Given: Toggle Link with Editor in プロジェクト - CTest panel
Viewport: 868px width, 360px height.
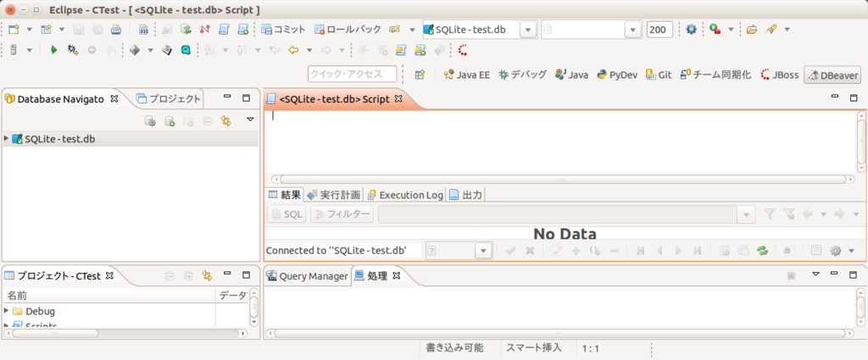Looking at the screenshot, I should point(208,274).
